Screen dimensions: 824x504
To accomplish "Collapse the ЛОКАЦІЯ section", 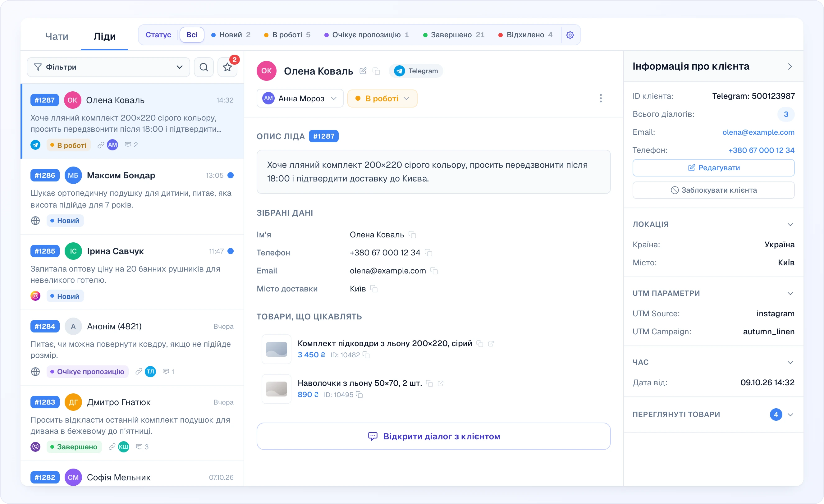I will pos(790,224).
